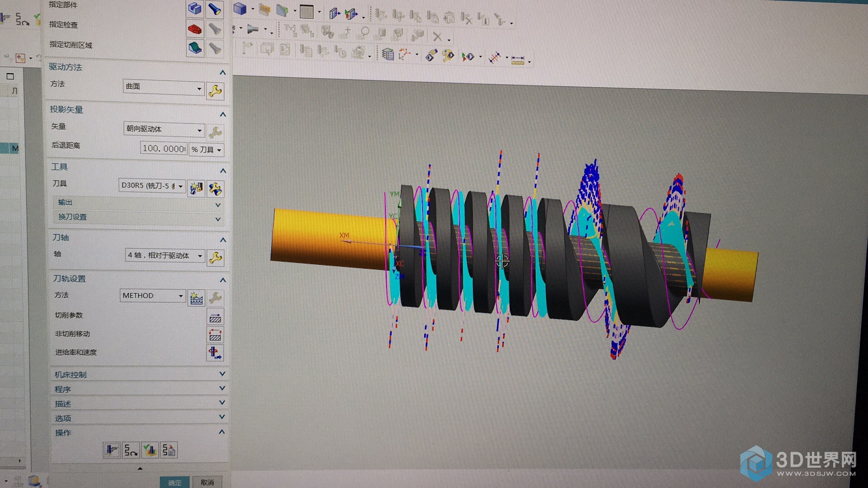
Task: Open the dropdown arrow beside the WCS orient icon
Action: tap(416, 55)
